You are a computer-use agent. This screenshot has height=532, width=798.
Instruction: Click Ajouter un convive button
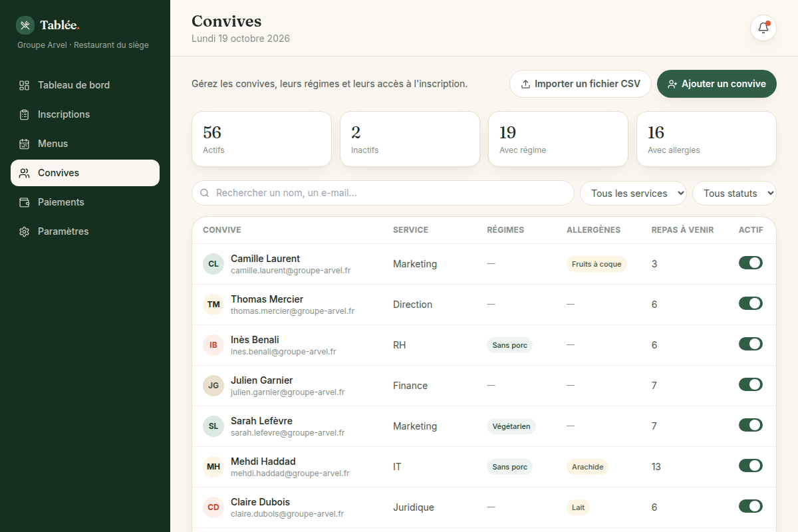[717, 84]
